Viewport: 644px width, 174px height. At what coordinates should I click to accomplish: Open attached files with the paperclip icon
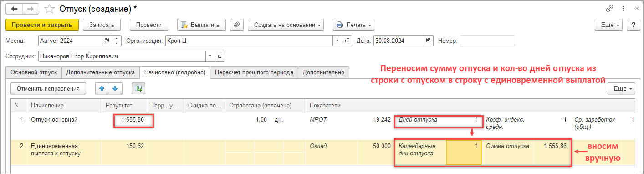[x=236, y=25]
